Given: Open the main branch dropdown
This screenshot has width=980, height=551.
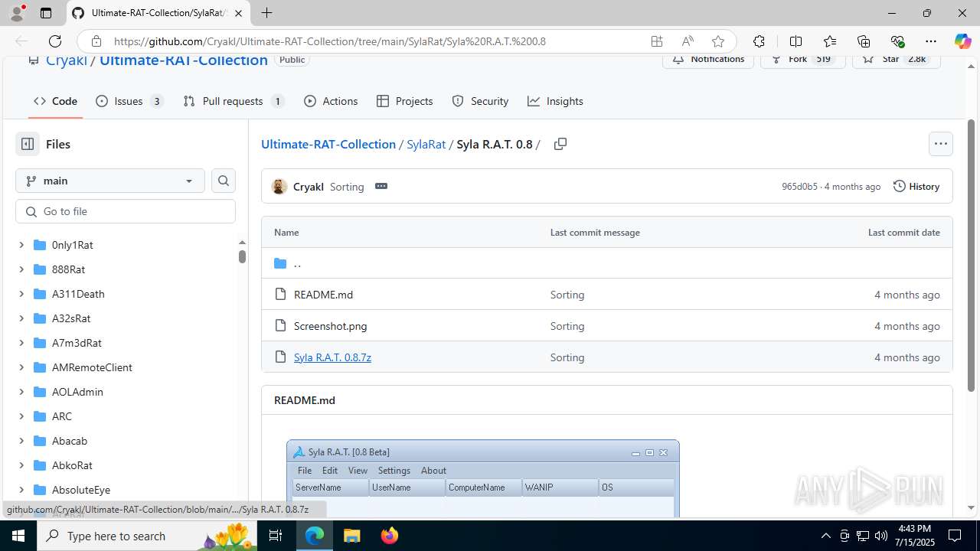Looking at the screenshot, I should coord(110,181).
